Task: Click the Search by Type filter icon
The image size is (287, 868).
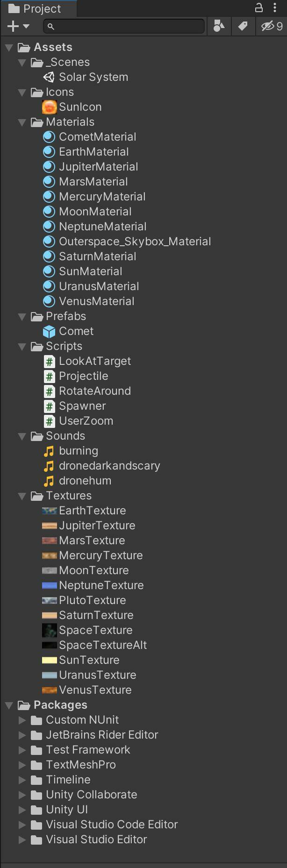Action: pos(219,26)
